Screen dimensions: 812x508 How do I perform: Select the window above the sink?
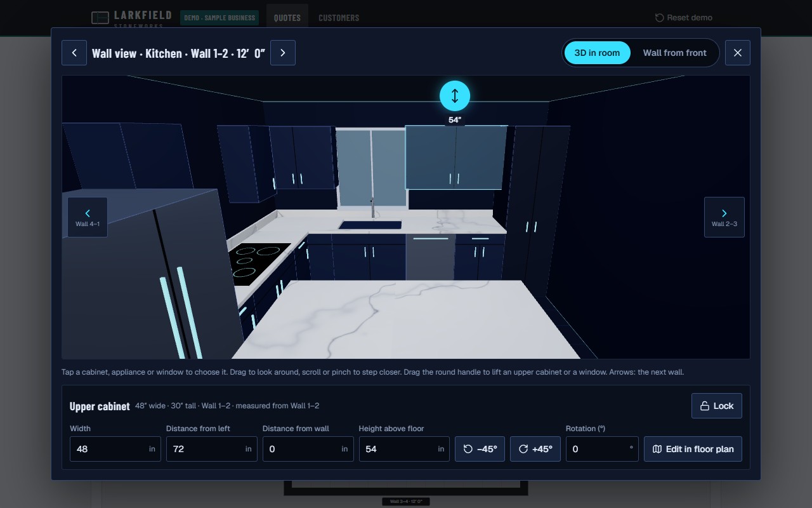371,168
